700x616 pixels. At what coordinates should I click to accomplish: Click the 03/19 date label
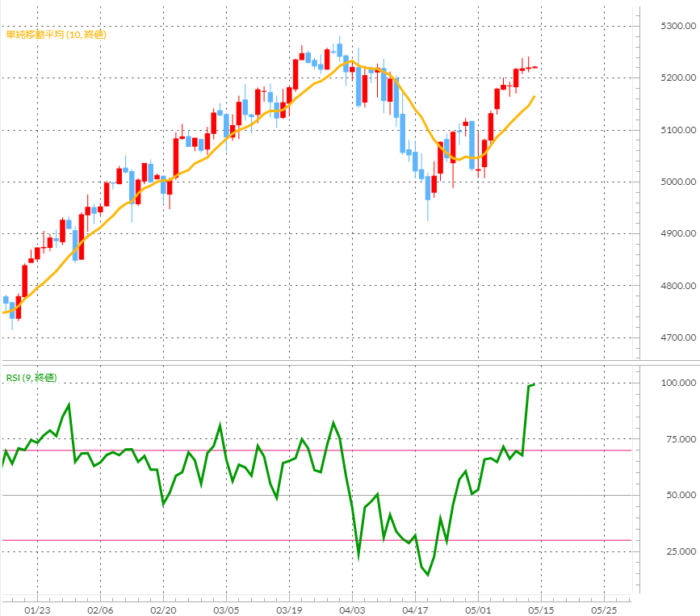pyautogui.click(x=289, y=610)
